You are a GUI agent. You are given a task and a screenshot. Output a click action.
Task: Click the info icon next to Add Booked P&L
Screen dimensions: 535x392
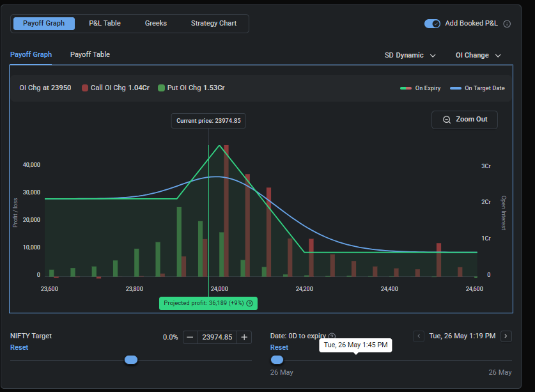point(507,24)
